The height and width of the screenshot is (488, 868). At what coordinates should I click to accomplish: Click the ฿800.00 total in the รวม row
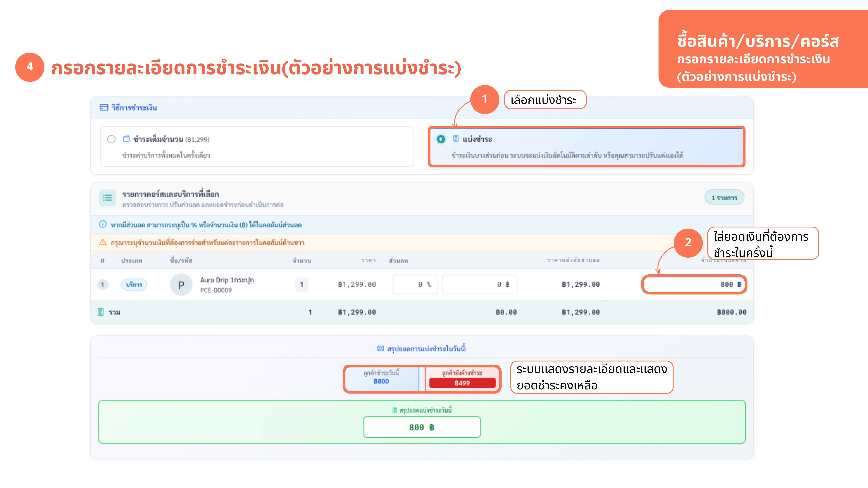click(732, 312)
